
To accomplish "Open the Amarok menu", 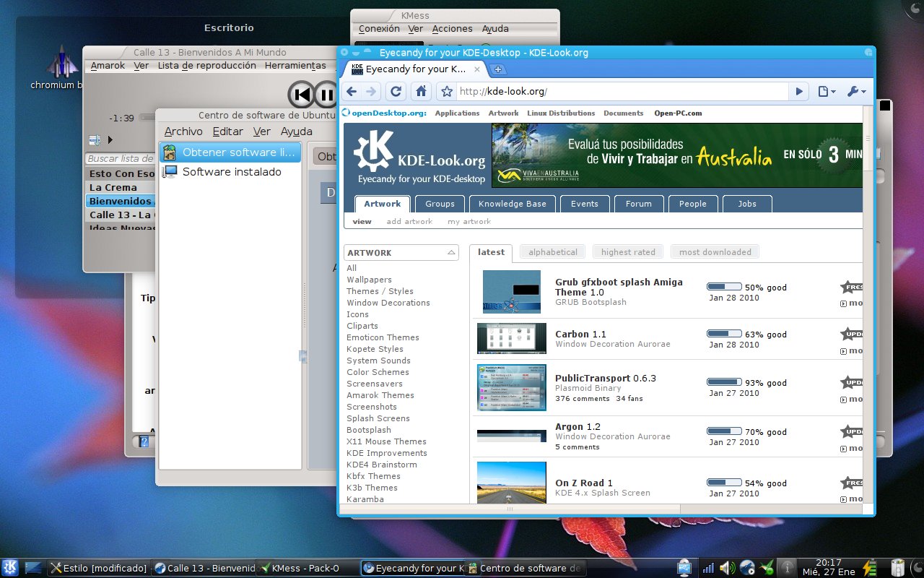I will (108, 65).
